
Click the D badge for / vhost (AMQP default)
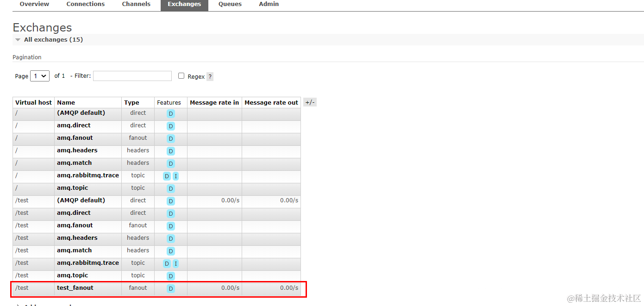(x=171, y=114)
